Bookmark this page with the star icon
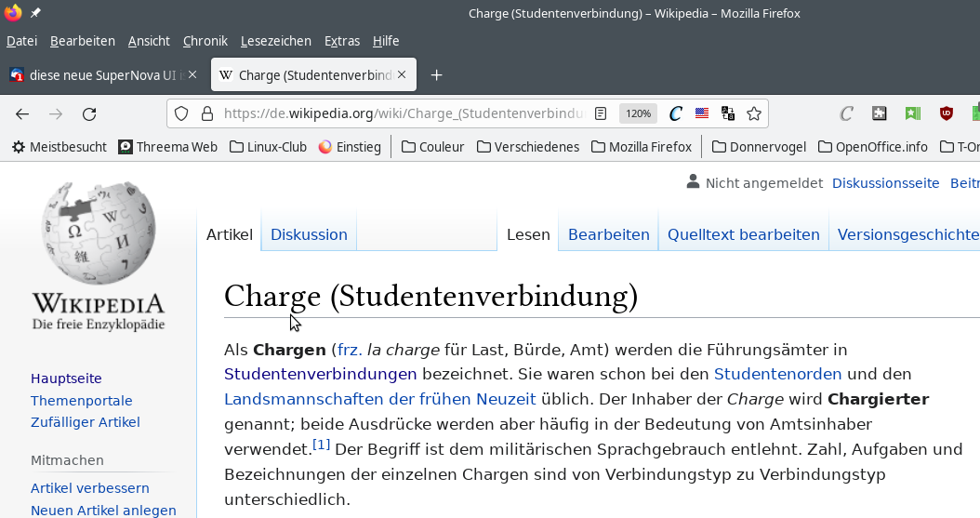This screenshot has height=518, width=980. pyautogui.click(x=754, y=113)
